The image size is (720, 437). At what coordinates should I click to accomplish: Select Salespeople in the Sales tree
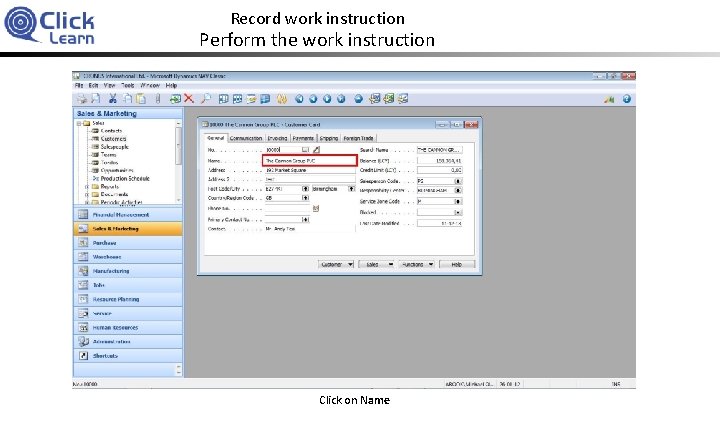coord(114,147)
